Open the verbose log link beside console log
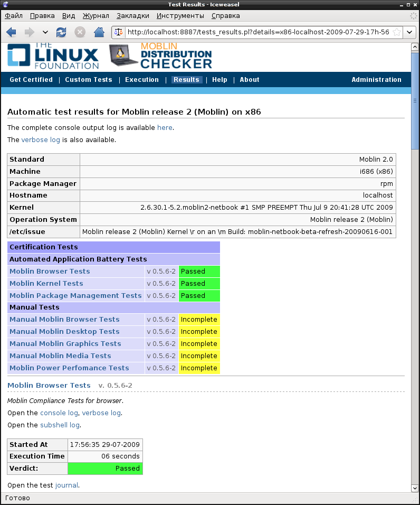 click(x=101, y=413)
